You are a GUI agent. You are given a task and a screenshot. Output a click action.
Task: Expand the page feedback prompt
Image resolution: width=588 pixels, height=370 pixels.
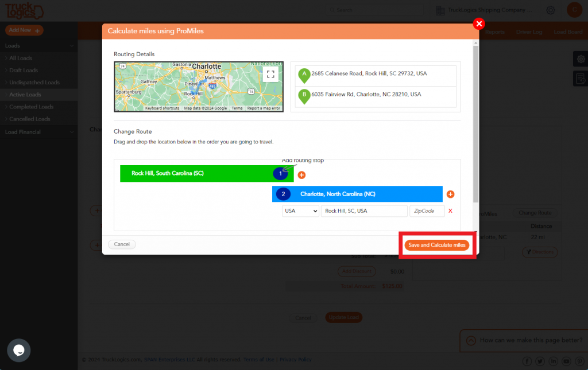[524, 340]
